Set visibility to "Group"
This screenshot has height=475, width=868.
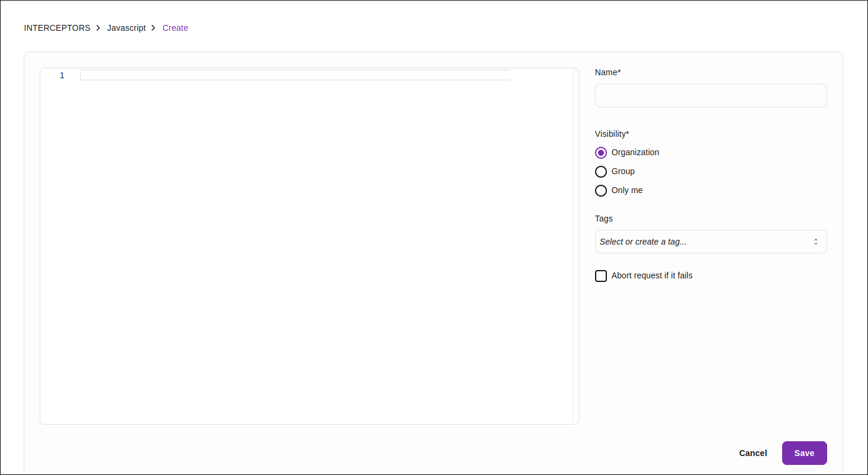click(x=601, y=171)
